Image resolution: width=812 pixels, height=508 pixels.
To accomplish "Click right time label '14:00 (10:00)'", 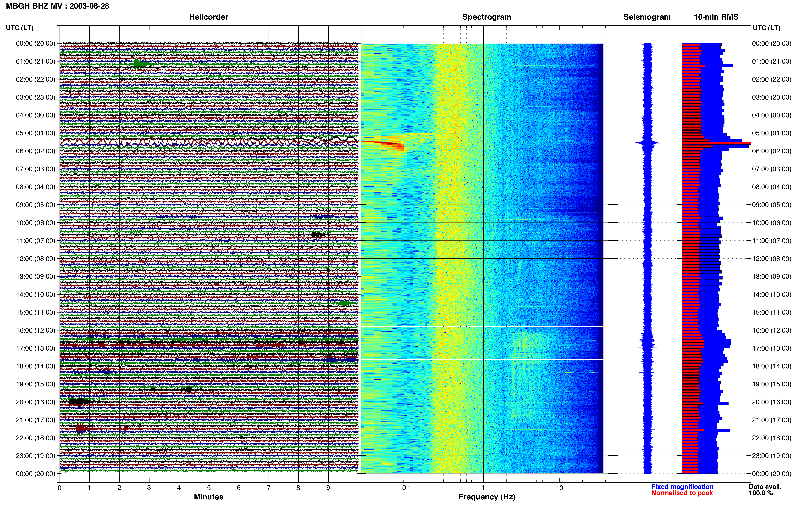I will tap(772, 295).
